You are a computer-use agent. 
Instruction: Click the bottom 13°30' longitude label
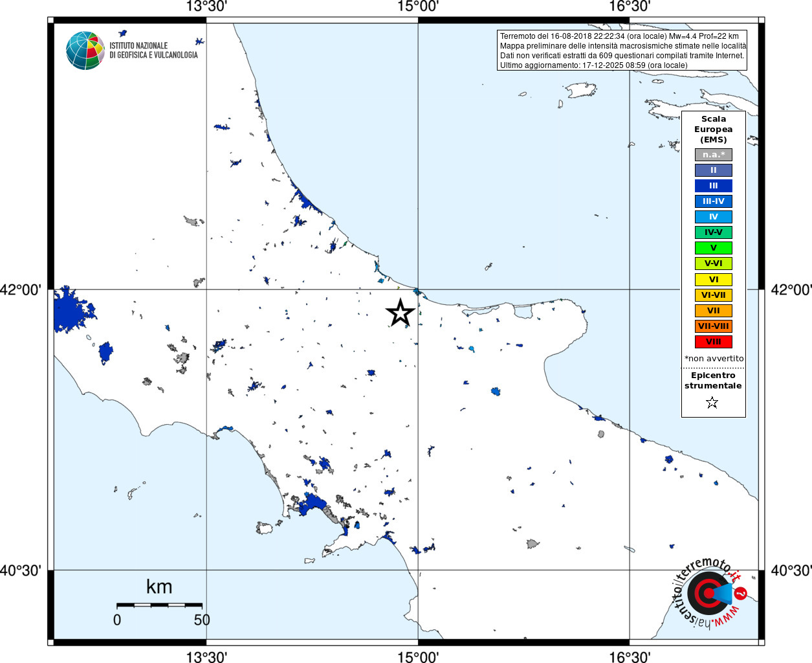coord(206,657)
